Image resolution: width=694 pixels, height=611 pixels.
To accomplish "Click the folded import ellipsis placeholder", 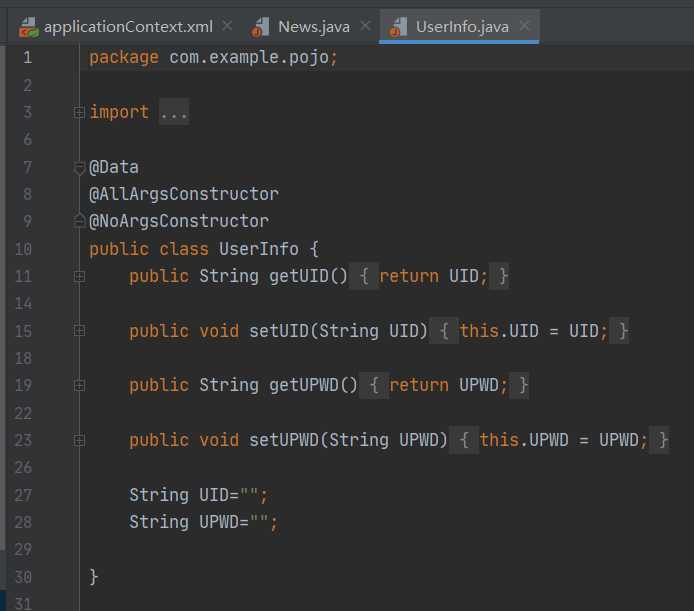I will (x=174, y=112).
